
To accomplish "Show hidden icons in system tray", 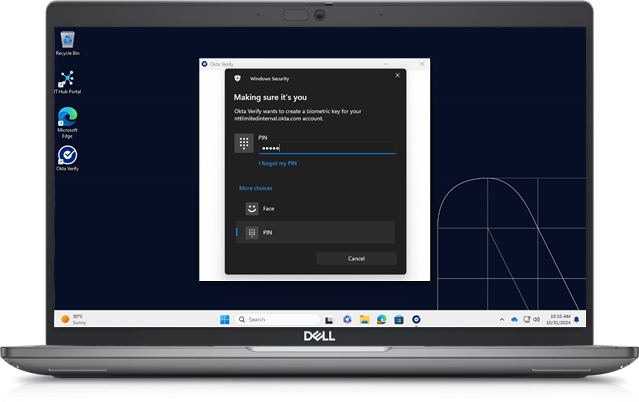I will (502, 319).
